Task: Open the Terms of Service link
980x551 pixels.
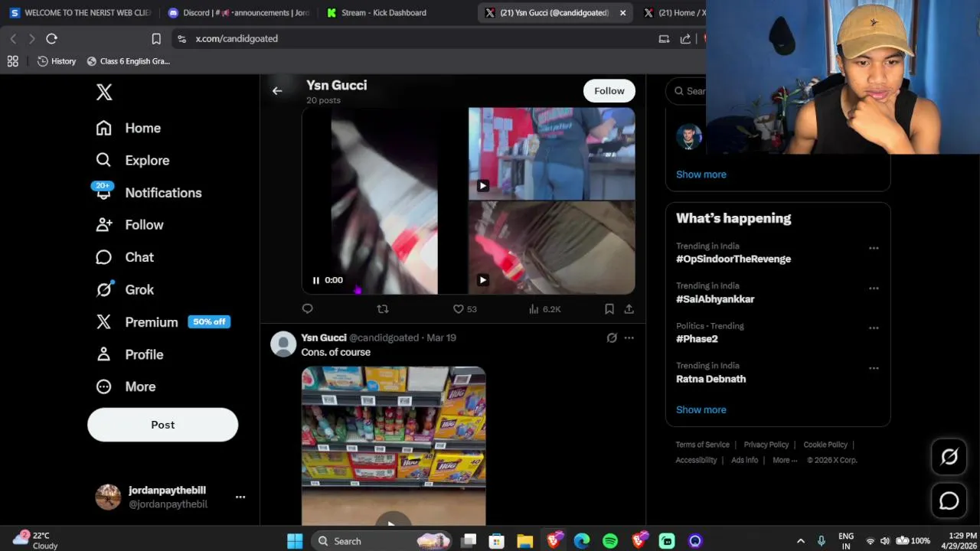Action: coord(702,445)
